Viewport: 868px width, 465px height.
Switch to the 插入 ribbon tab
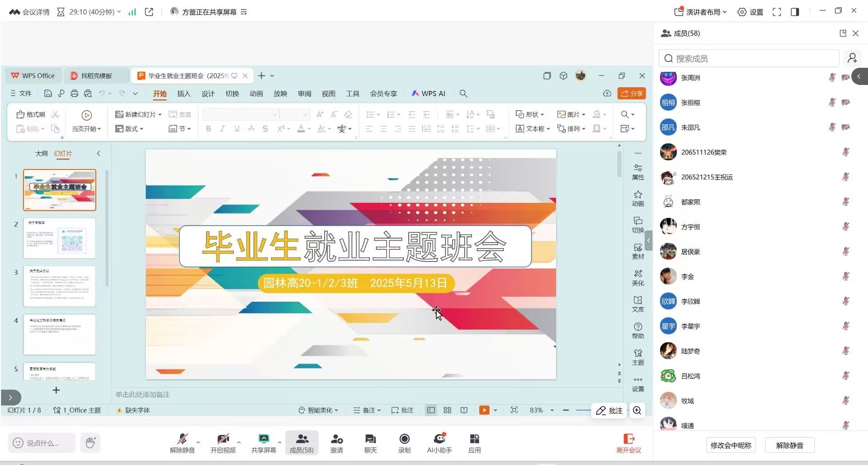184,94
